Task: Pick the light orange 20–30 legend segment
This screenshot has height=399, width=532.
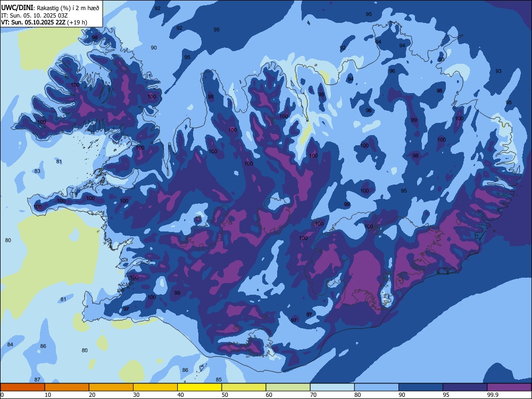Action: tap(111, 387)
